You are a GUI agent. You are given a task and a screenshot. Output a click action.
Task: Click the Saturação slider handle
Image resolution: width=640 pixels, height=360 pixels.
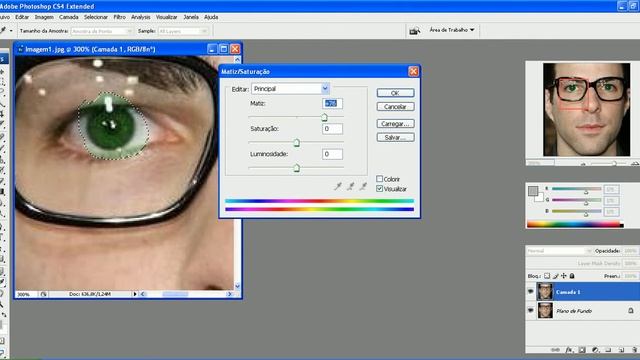tap(297, 143)
